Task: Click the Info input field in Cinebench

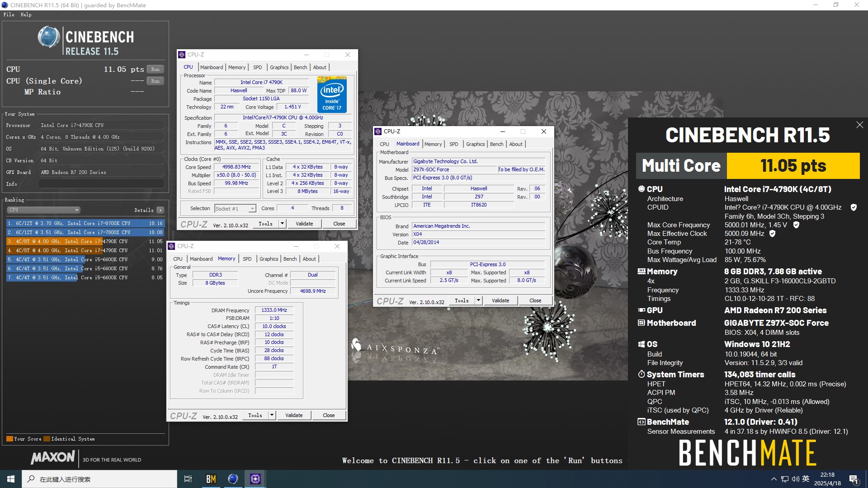Action: 101,184
